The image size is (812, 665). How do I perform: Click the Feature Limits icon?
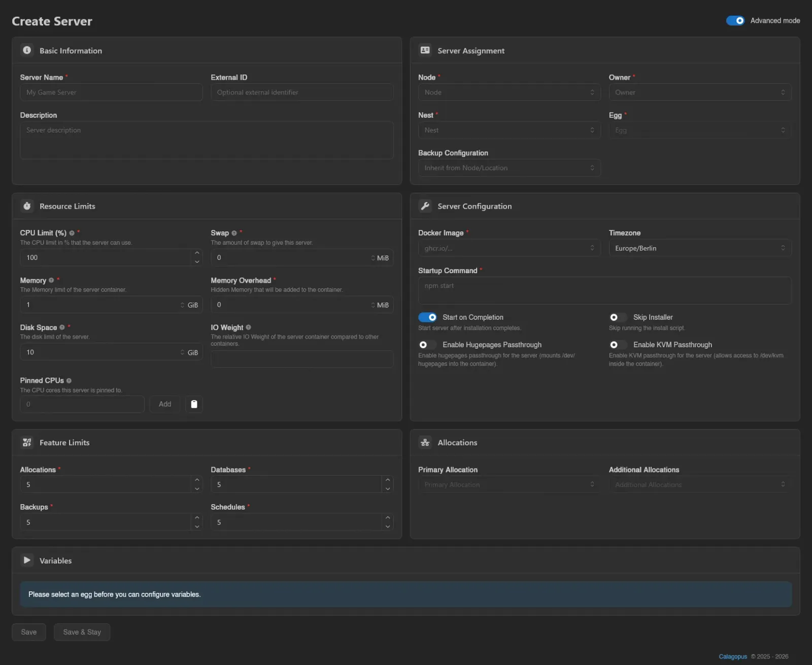27,442
